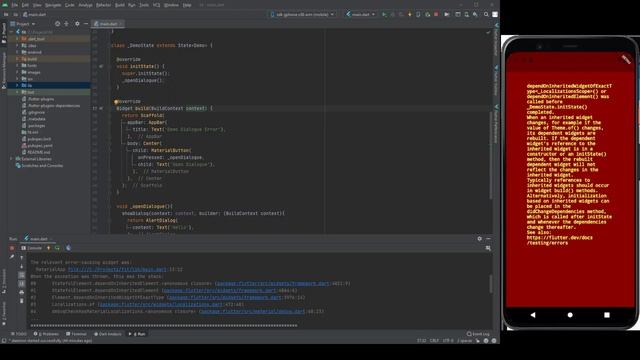
Task: Click the green Run button in toolbar
Action: pos(384,14)
